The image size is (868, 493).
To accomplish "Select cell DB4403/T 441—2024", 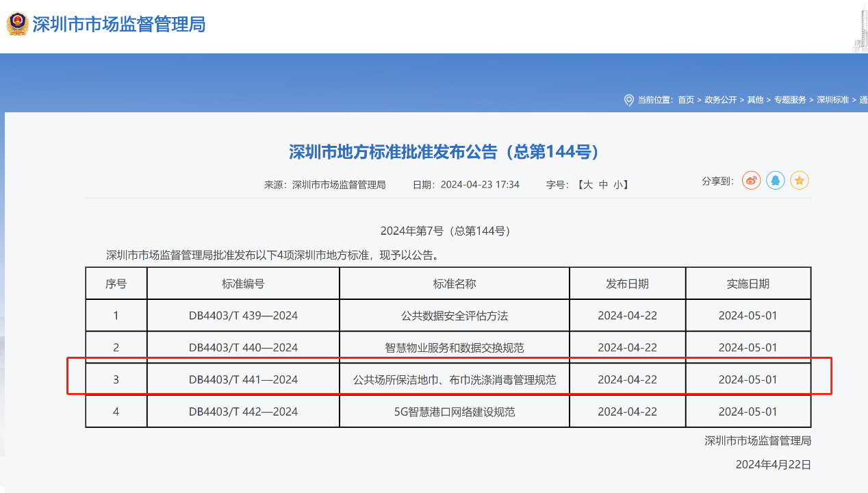I will point(243,379).
